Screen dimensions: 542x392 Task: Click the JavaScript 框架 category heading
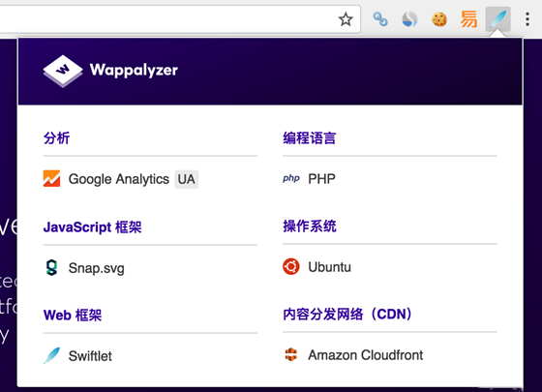click(x=92, y=227)
